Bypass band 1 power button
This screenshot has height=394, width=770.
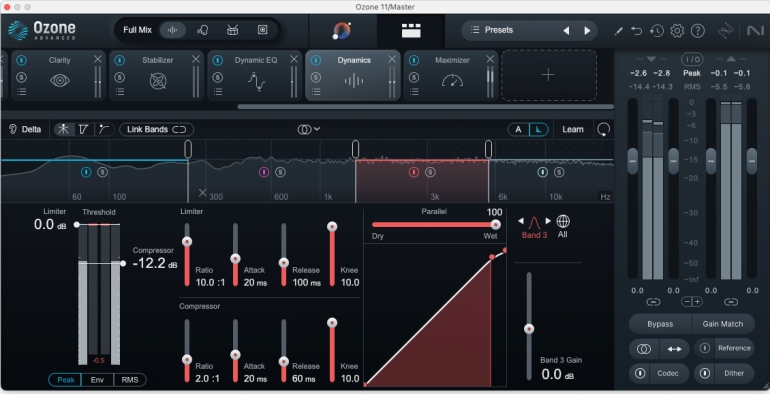86,172
